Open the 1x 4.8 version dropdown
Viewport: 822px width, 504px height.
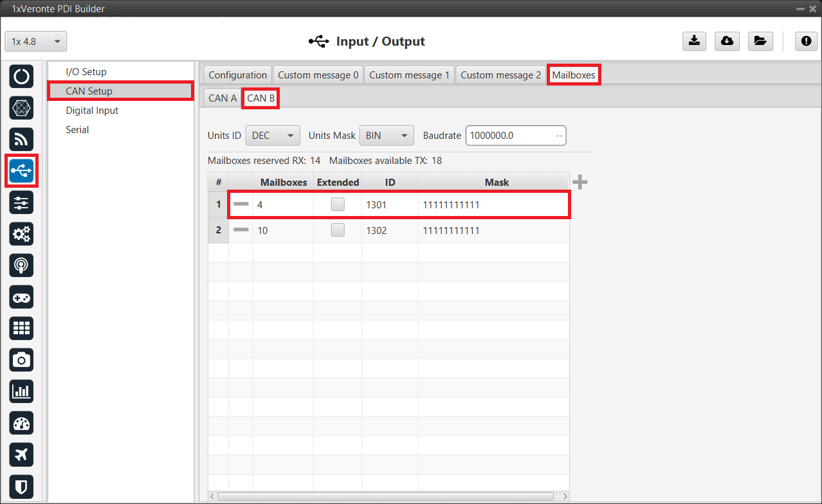click(x=36, y=42)
